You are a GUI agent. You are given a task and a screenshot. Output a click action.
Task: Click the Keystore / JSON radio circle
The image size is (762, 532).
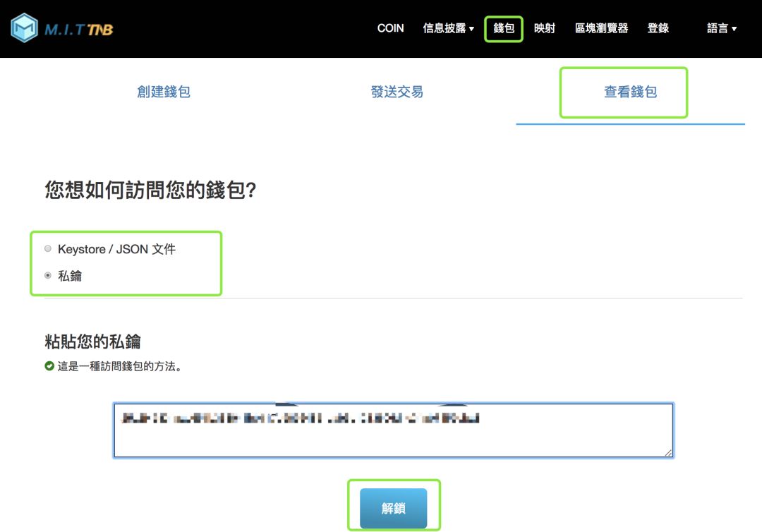47,248
